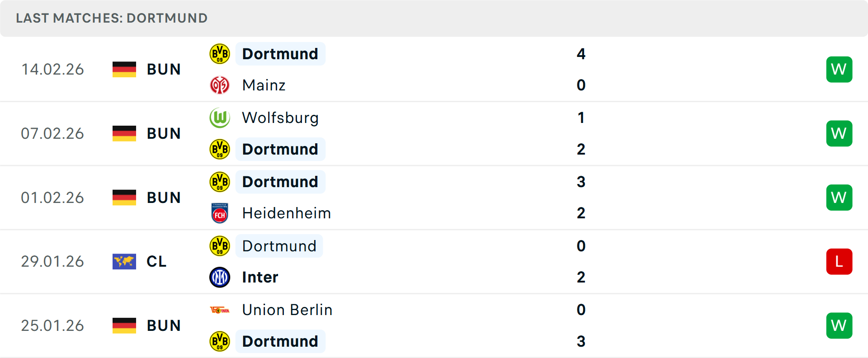Expand the Wolfsburg vs Dortmund match row
Image resolution: width=868 pixels, height=358 pixels.
tap(434, 133)
